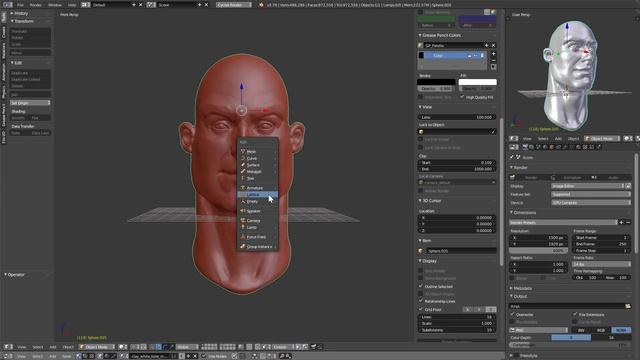Unlink GP Palette with X icon
The image size is (640, 360).
coord(493,45)
